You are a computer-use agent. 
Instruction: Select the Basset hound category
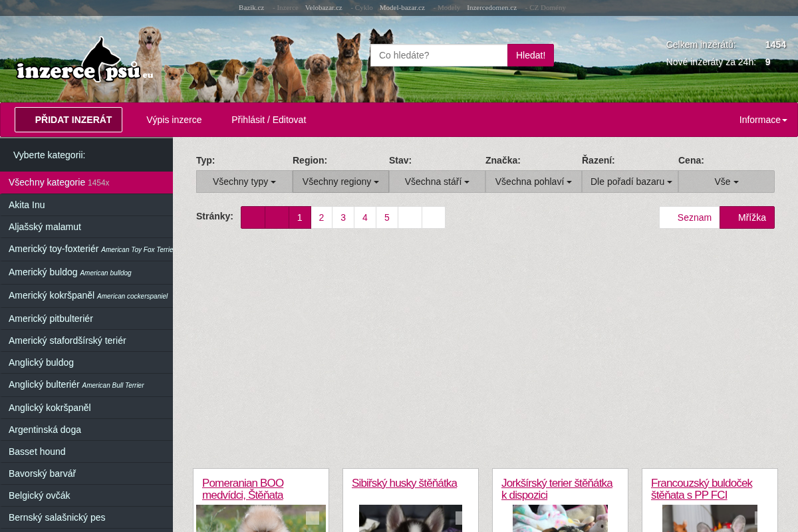pos(86,452)
